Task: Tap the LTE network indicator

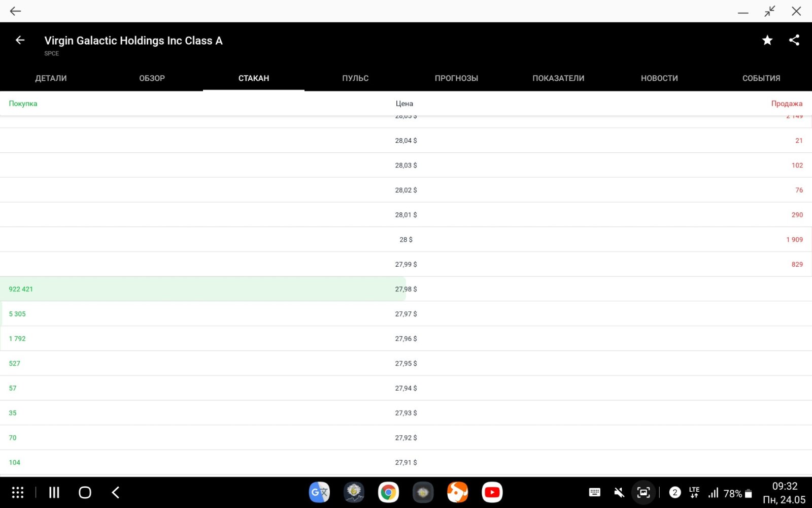Action: coord(694,492)
